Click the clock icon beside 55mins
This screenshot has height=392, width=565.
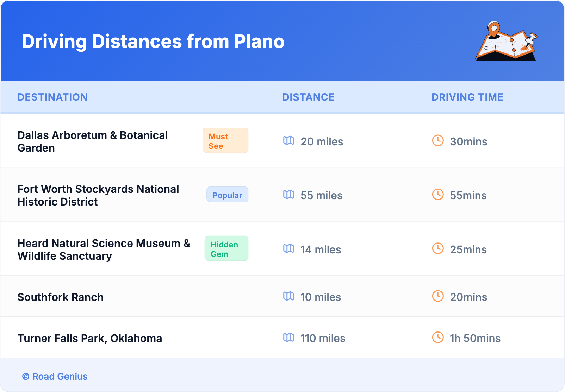point(438,195)
